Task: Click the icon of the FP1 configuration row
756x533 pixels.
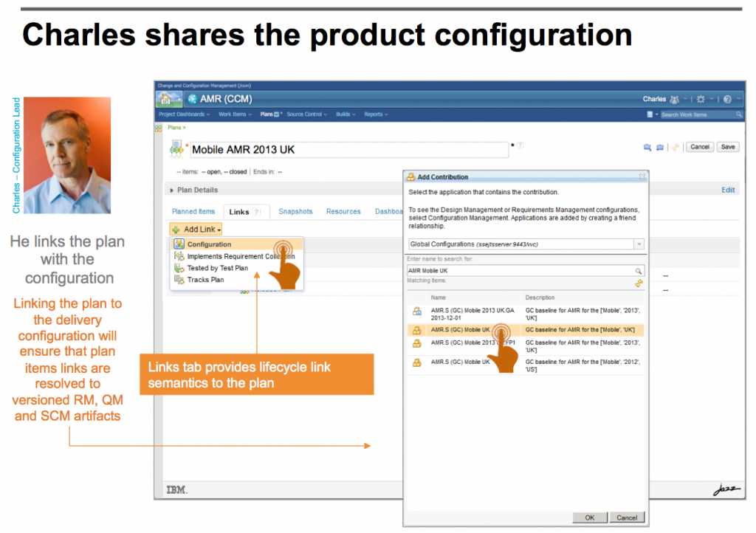Action: pyautogui.click(x=417, y=343)
